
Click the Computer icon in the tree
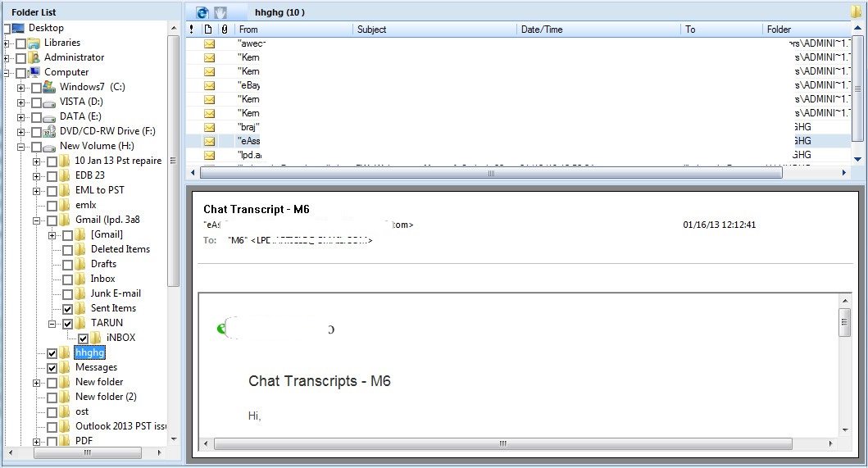[x=34, y=72]
